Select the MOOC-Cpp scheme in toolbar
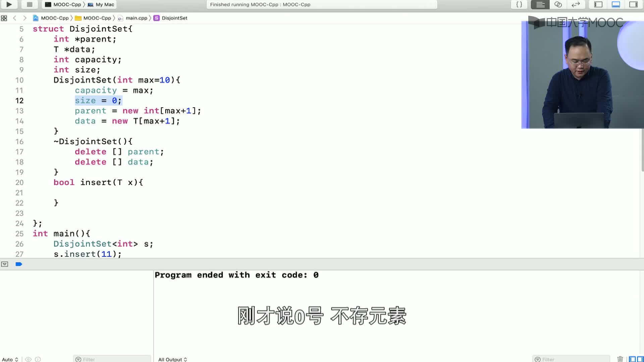The image size is (644, 362). coord(63,4)
